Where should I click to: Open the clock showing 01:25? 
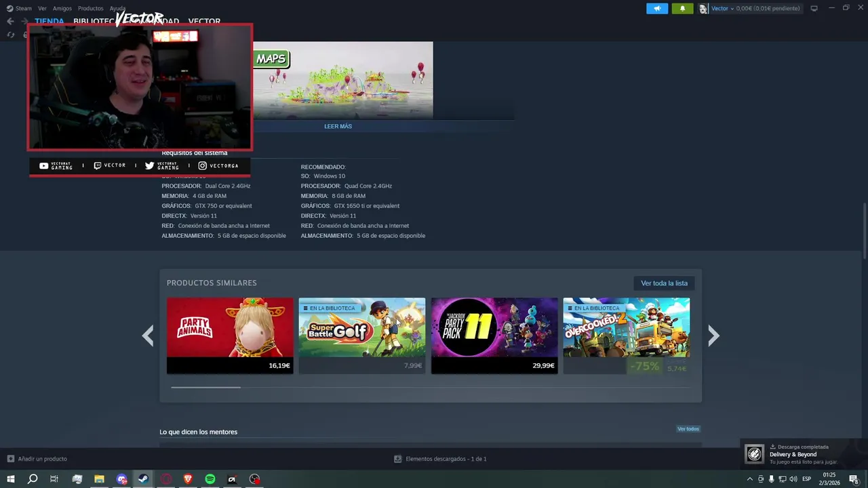click(x=829, y=479)
